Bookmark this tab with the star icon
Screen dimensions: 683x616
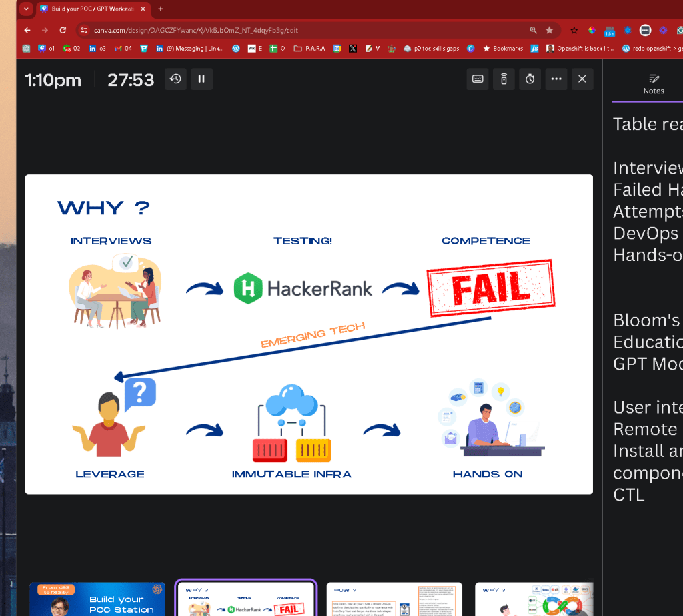click(x=550, y=30)
